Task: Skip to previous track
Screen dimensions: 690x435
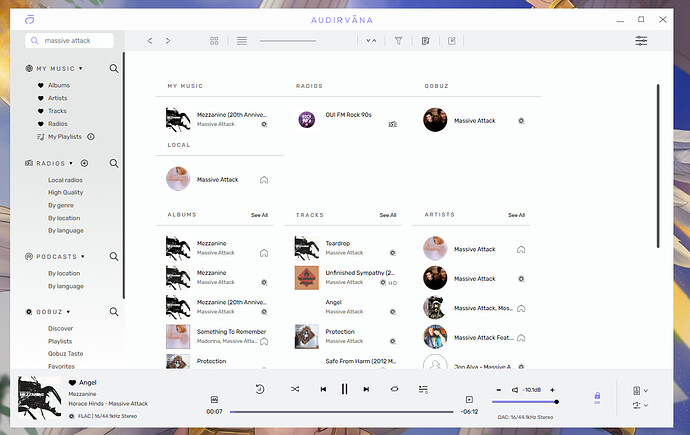Action: pos(323,389)
